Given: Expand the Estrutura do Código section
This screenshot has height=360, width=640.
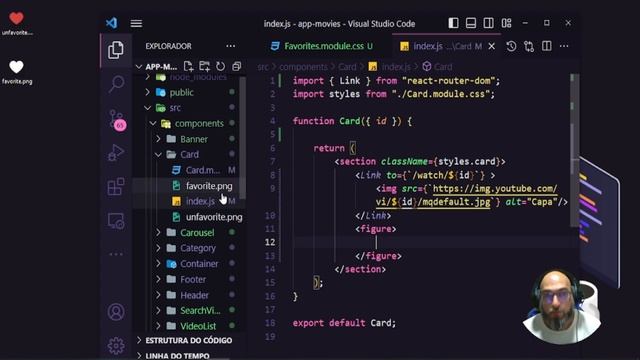Looking at the screenshot, I should 189,340.
